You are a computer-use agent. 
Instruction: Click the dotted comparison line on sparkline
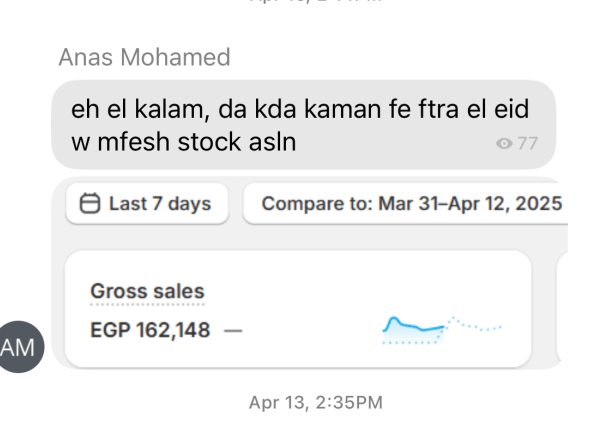click(x=475, y=325)
